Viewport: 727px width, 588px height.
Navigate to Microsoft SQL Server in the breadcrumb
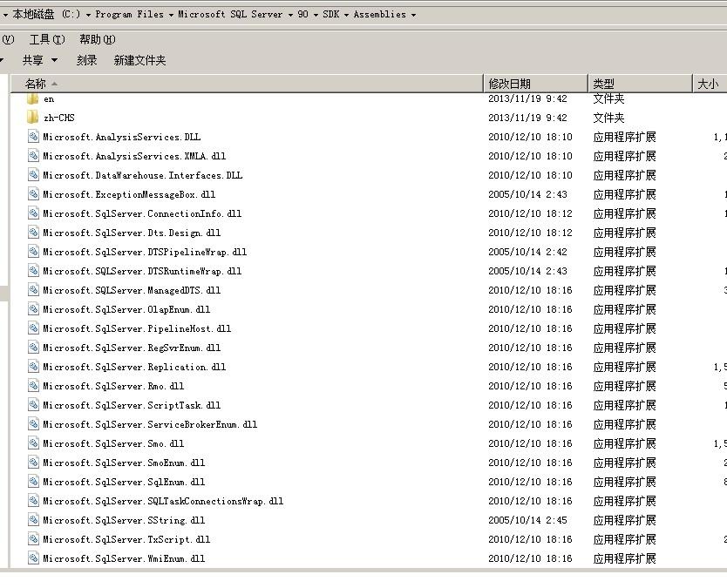(230, 14)
